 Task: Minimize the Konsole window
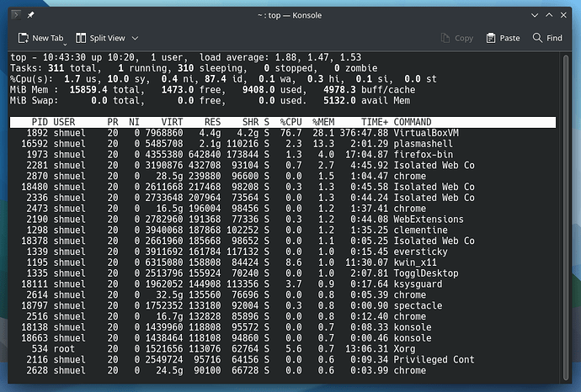point(535,15)
